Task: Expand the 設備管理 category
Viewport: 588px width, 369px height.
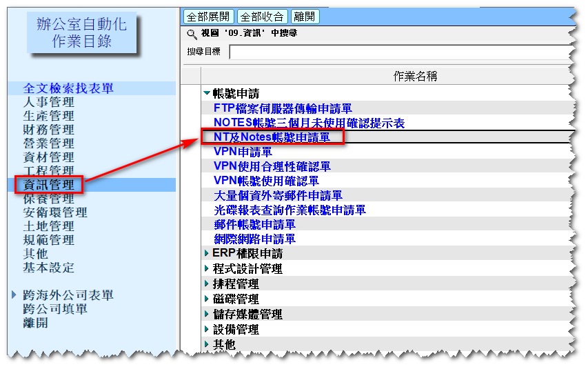Action: pos(207,330)
